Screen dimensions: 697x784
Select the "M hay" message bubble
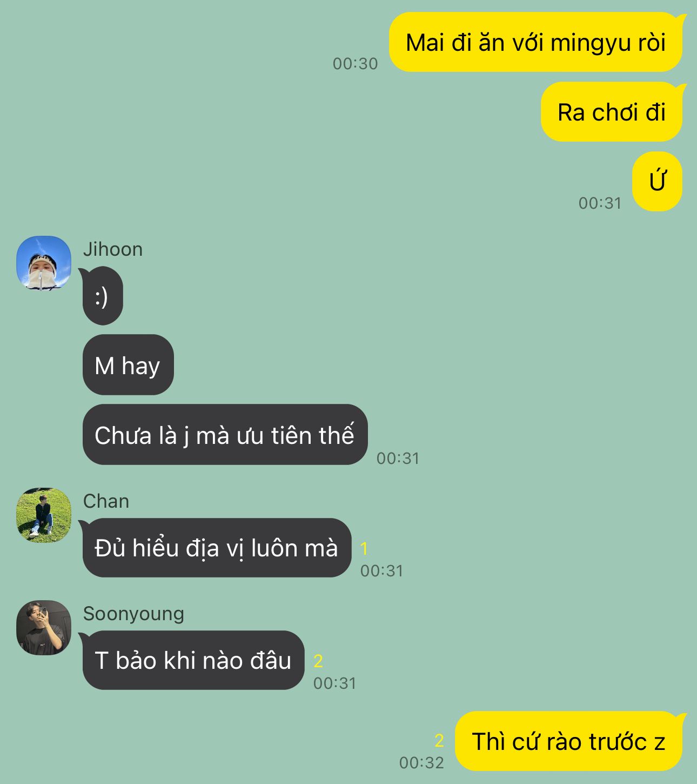coord(128,365)
